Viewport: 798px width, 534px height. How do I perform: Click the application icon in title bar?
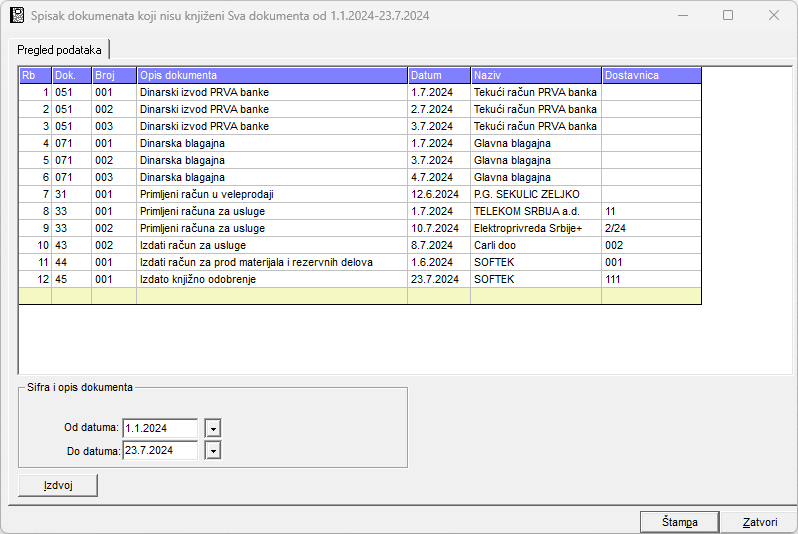(x=15, y=16)
